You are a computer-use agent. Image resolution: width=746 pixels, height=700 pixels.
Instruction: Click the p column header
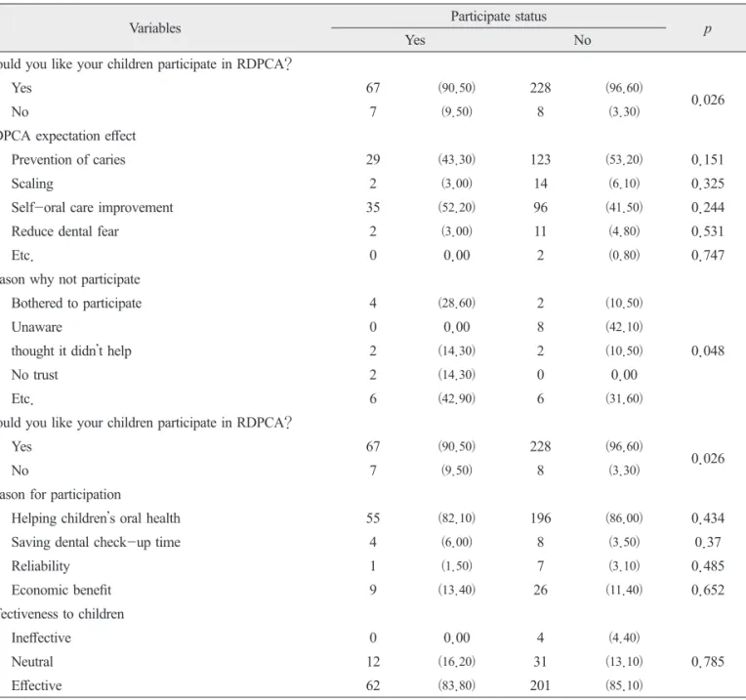point(708,29)
